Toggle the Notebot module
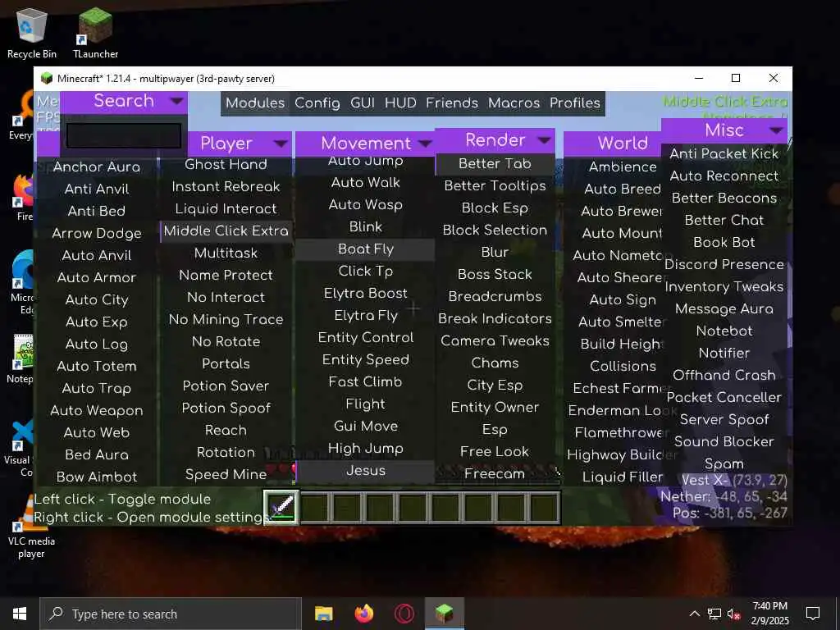 click(x=724, y=331)
